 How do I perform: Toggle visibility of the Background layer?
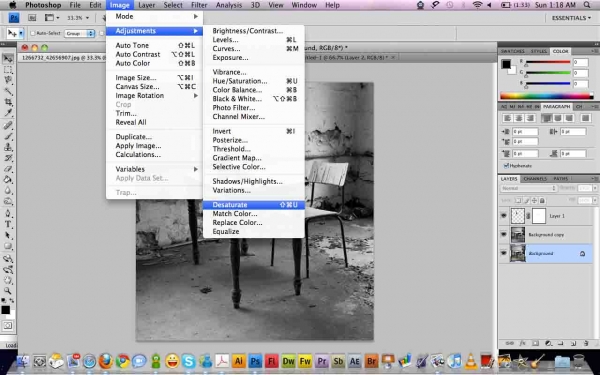[x=504, y=253]
